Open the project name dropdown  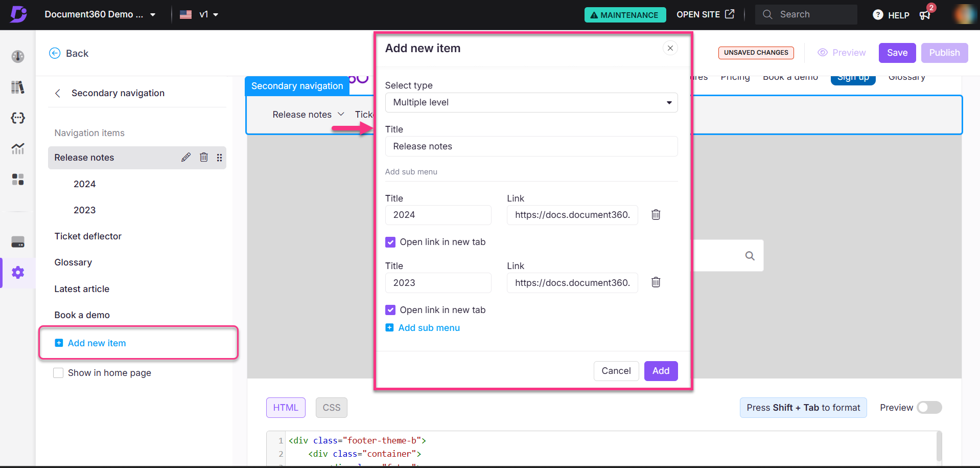tap(100, 14)
